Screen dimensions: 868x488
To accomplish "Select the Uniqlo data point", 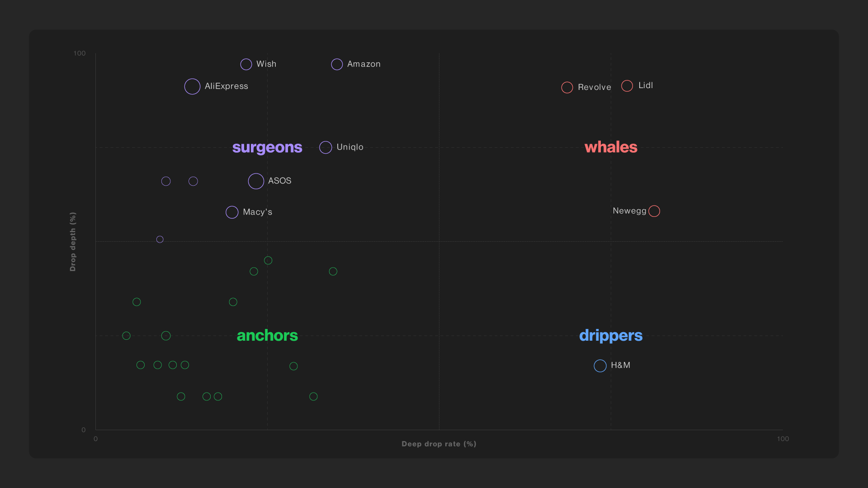I will tap(325, 147).
